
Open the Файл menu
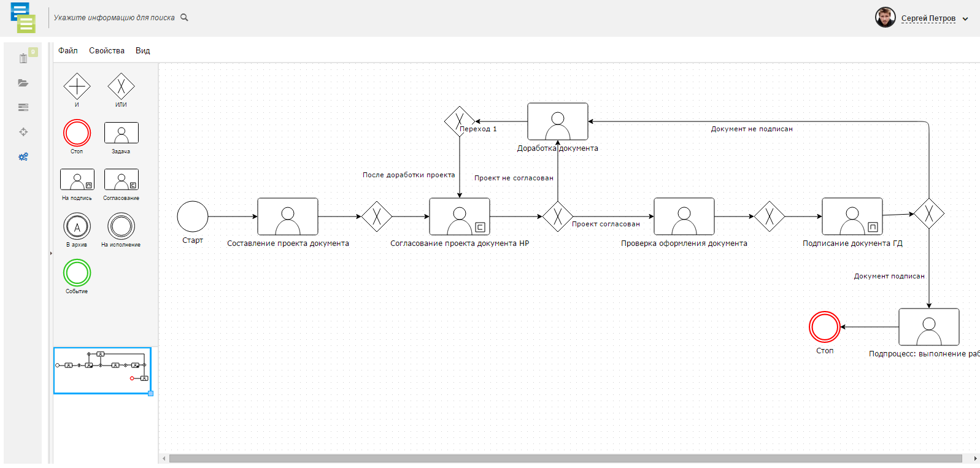click(68, 50)
